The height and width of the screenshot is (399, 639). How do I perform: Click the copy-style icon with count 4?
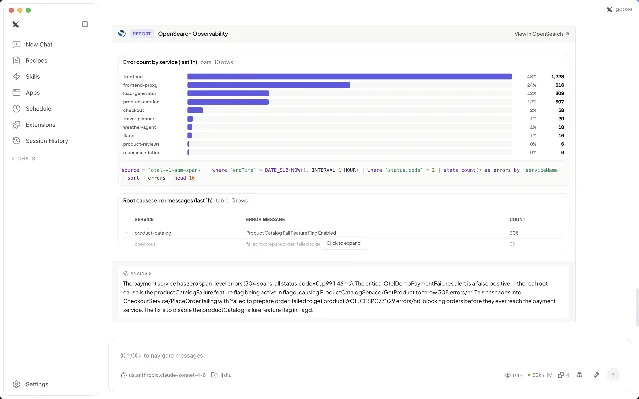click(x=564, y=375)
